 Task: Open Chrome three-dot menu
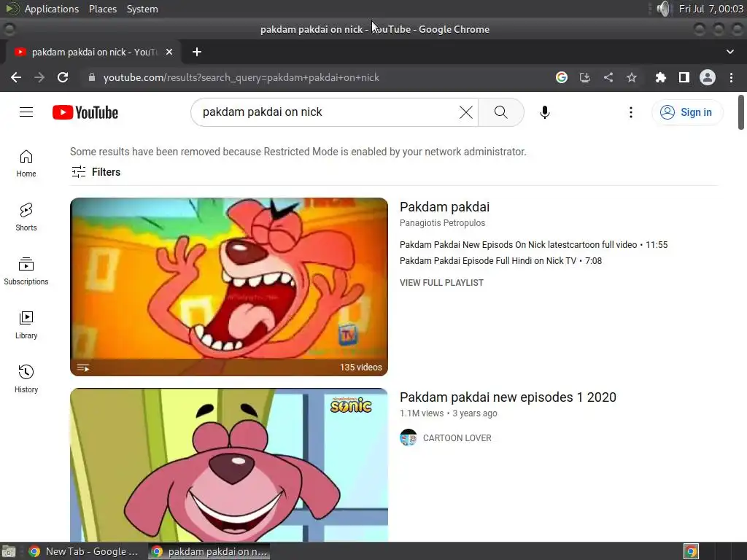[x=731, y=77]
